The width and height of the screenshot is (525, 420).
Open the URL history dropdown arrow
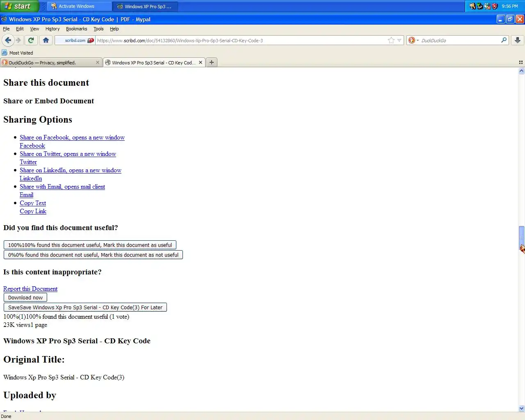click(399, 40)
